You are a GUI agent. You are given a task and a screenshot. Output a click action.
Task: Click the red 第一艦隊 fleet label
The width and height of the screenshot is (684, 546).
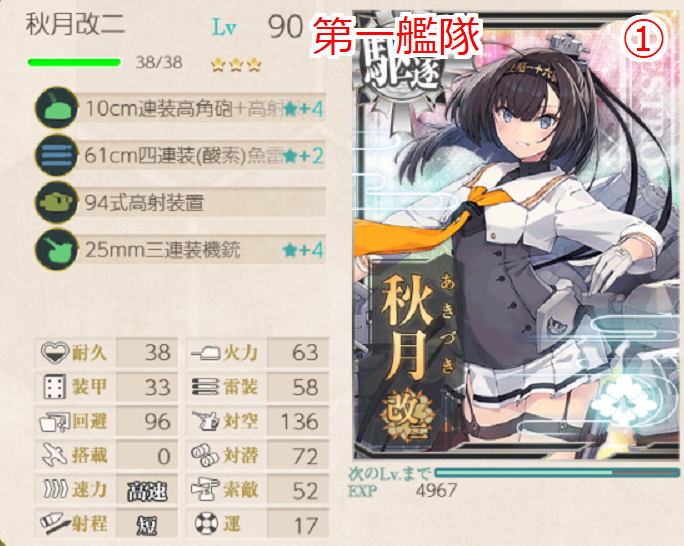click(x=397, y=37)
